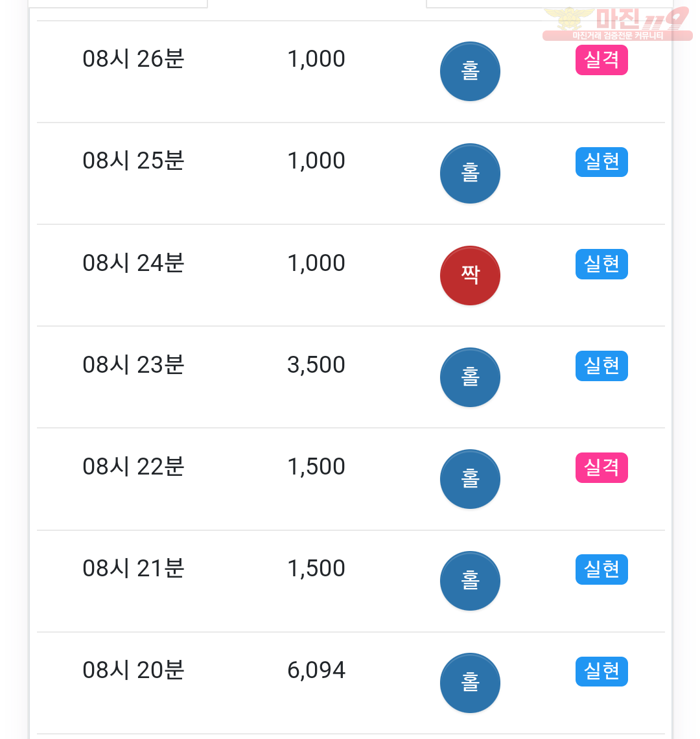Select the blue 실현 badge at 08시 20분

coord(601,671)
